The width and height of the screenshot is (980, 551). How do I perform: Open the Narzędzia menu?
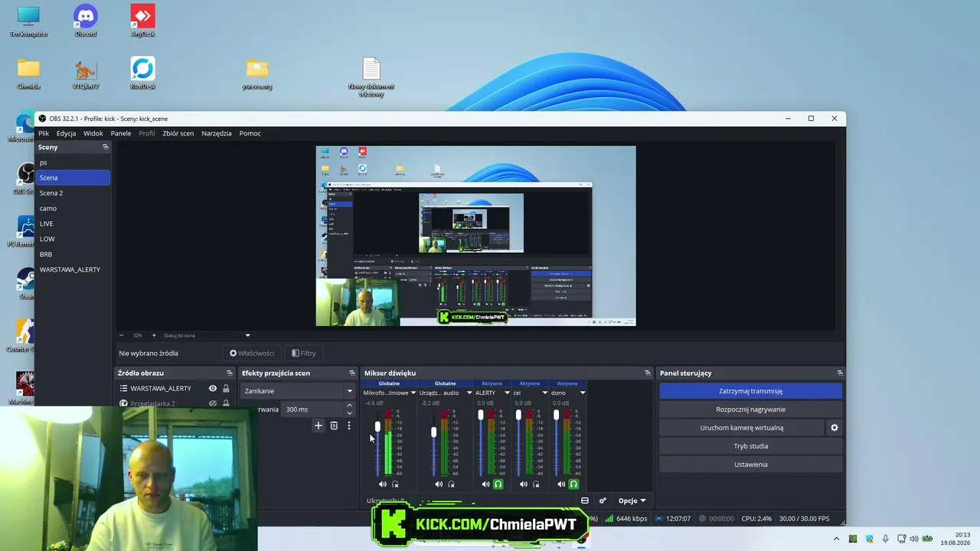click(x=217, y=133)
